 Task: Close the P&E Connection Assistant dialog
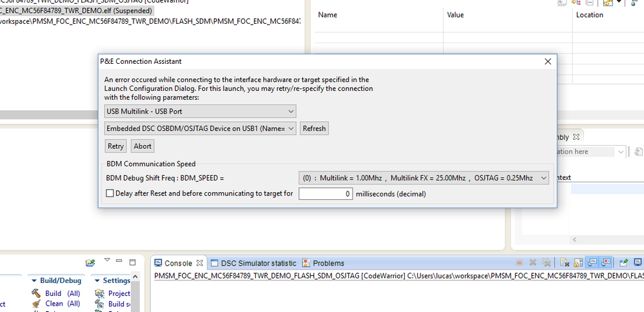(547, 62)
